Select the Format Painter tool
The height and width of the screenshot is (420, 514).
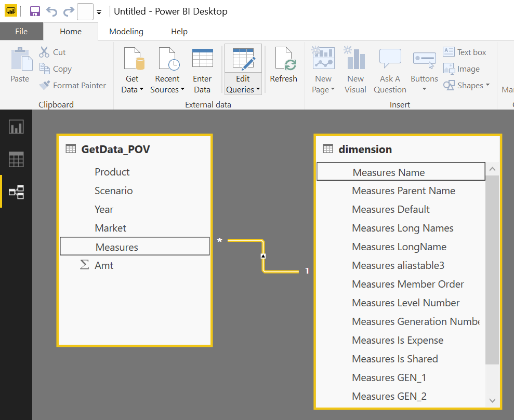click(72, 86)
